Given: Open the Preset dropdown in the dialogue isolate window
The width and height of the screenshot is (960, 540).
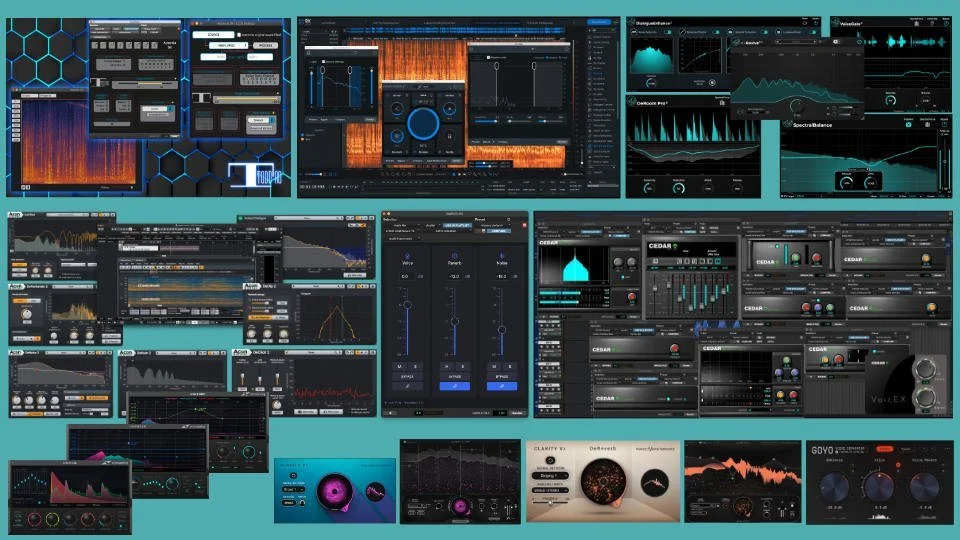Looking at the screenshot, I should 496,225.
